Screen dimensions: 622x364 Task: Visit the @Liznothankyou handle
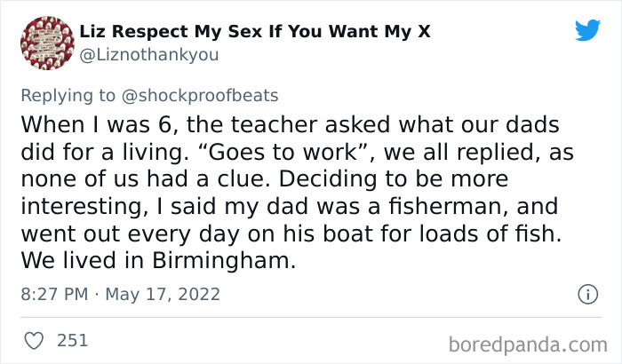(149, 55)
